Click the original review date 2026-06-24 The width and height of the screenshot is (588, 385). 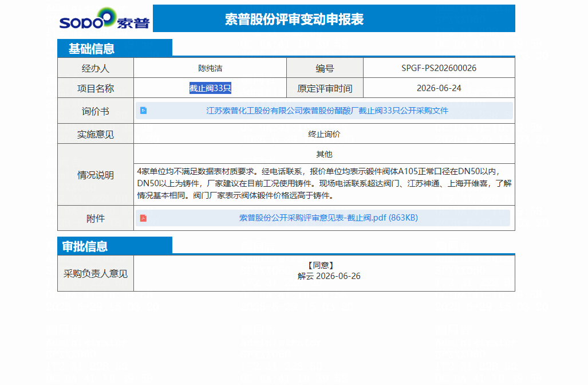[x=439, y=88]
